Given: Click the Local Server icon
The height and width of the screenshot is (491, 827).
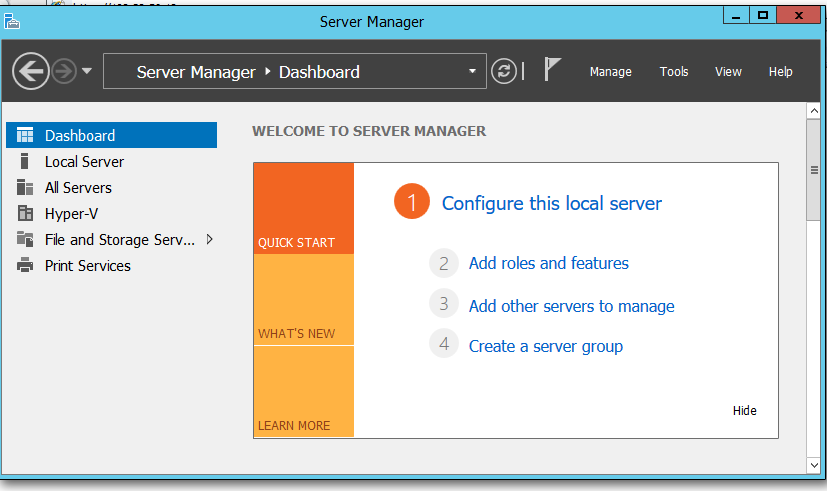Looking at the screenshot, I should (x=24, y=161).
